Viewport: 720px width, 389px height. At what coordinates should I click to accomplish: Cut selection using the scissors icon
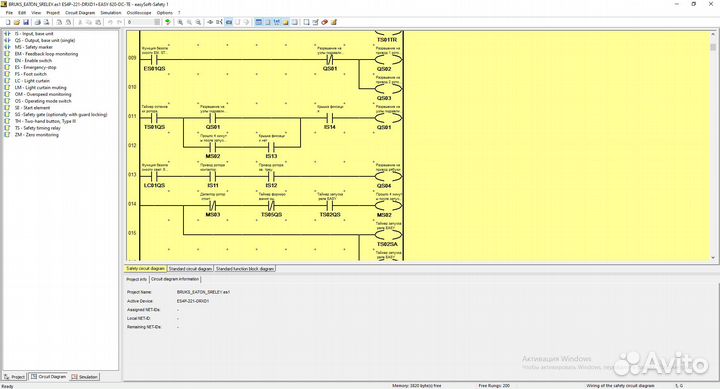(x=80, y=22)
